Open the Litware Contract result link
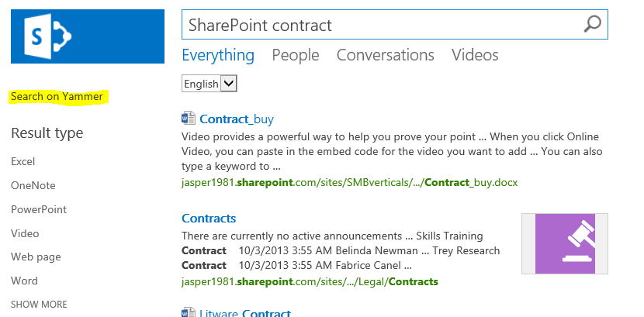This screenshot has height=317, width=644. tap(245, 313)
